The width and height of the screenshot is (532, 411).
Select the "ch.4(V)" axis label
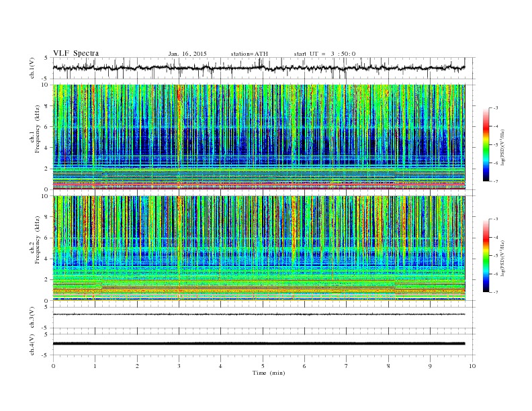(x=32, y=345)
